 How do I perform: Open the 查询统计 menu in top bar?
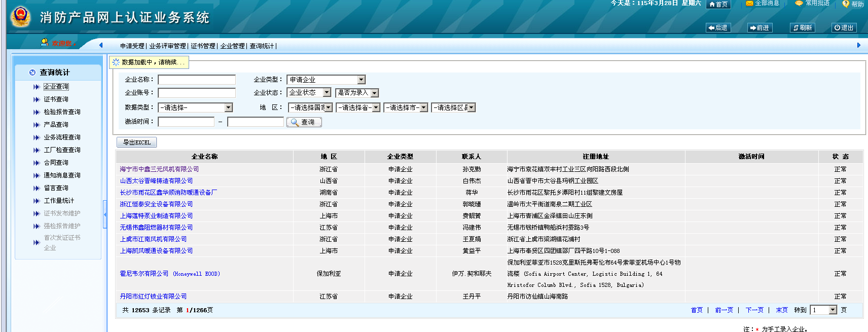pos(262,46)
